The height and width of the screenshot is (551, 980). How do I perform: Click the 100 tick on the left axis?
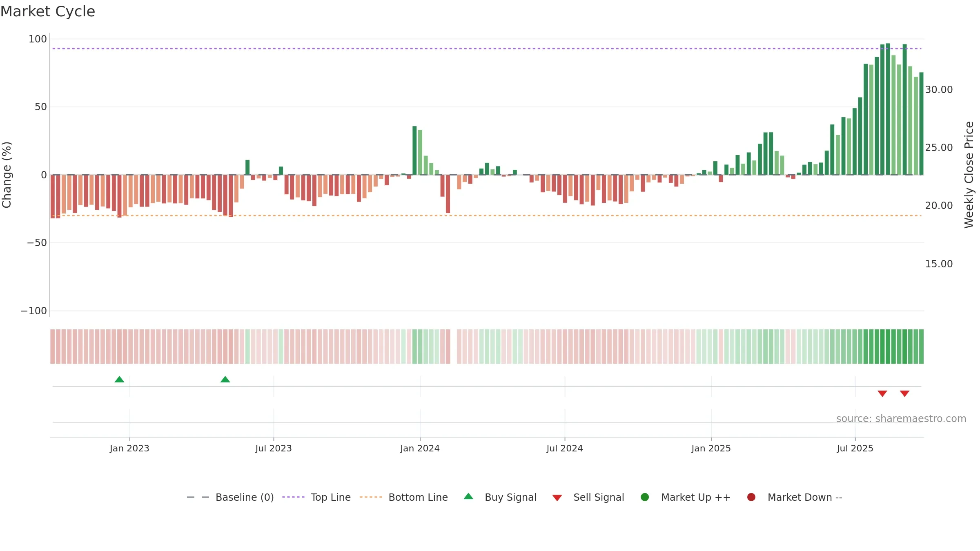point(38,39)
